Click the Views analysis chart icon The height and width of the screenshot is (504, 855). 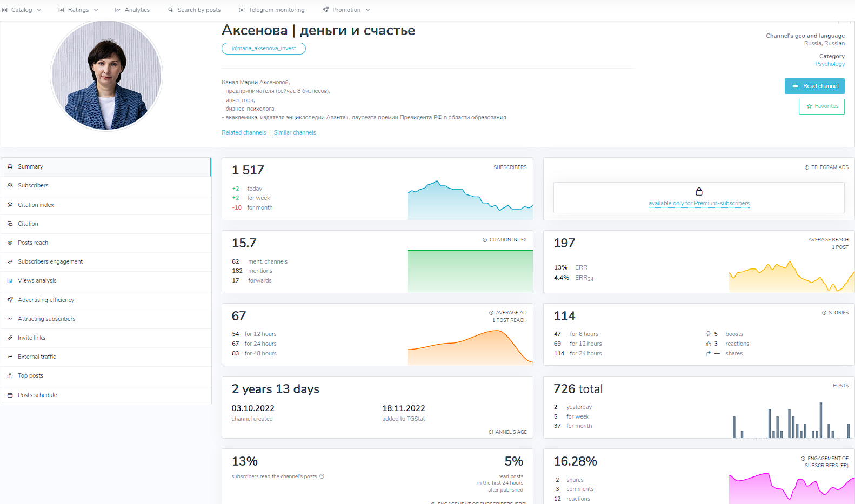[x=10, y=281]
